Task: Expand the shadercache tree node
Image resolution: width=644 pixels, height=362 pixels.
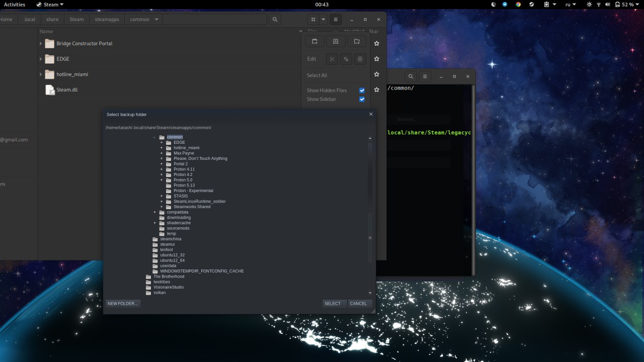Action: pyautogui.click(x=155, y=223)
